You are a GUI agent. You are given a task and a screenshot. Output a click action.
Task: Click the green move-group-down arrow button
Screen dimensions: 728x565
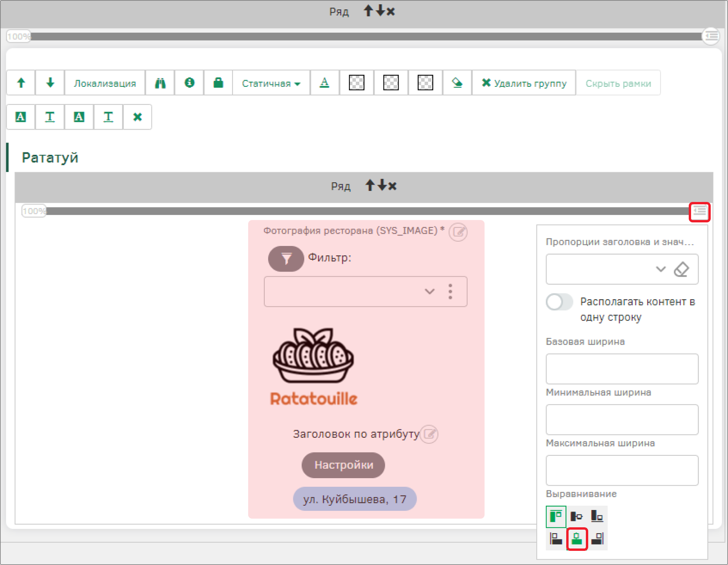50,83
